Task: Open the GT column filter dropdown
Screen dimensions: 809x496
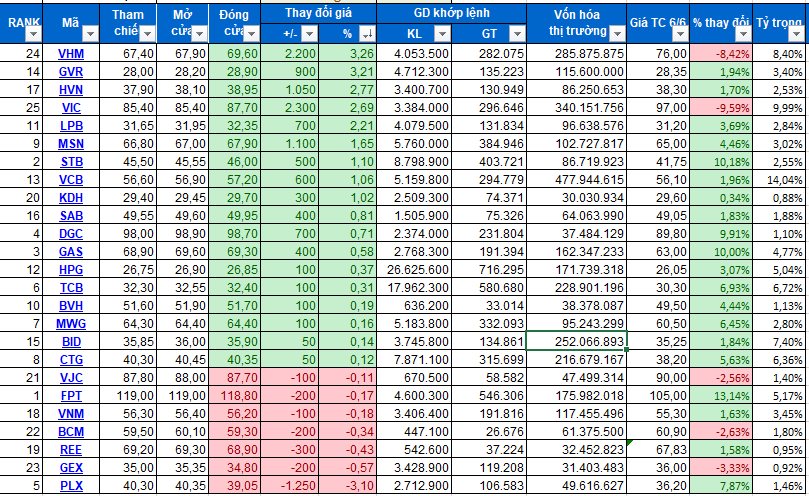Action: click(516, 34)
